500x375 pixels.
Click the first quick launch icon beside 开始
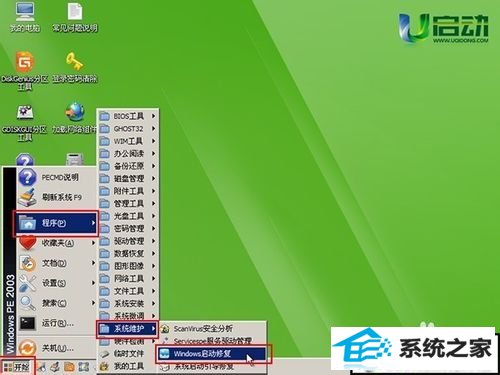tap(42, 367)
